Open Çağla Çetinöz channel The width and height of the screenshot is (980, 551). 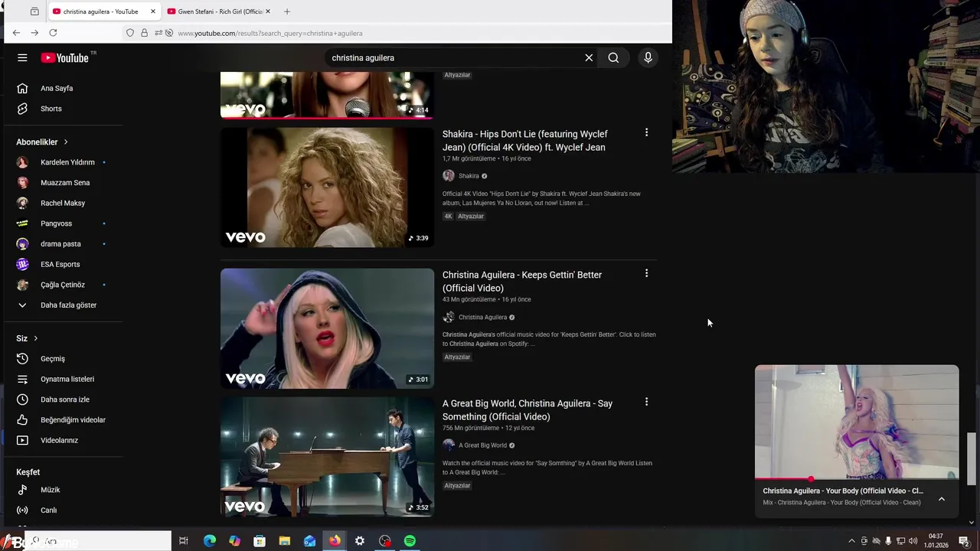coord(64,285)
